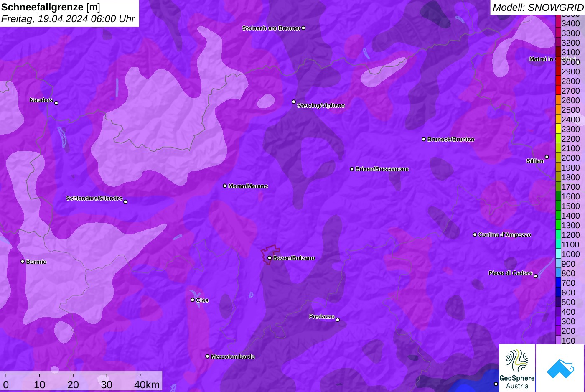Click the Meran/Merano marker dot

click(x=225, y=186)
